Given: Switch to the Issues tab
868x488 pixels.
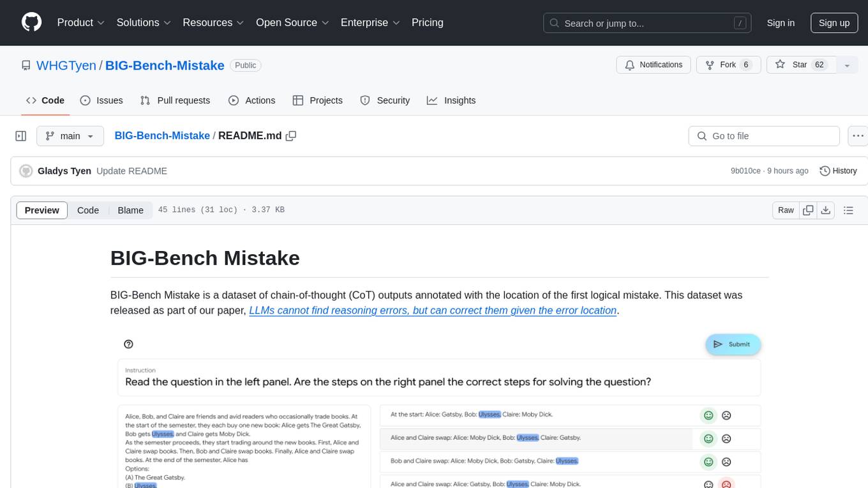Looking at the screenshot, I should pyautogui.click(x=101, y=100).
